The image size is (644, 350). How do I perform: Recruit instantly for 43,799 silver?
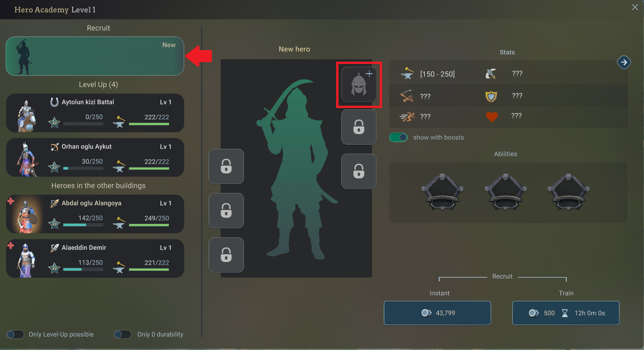[x=437, y=313]
